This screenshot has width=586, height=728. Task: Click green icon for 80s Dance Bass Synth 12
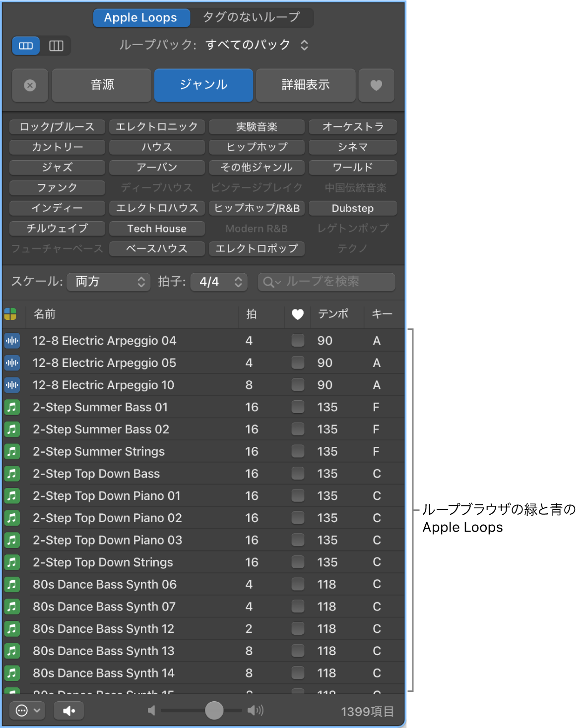pos(12,629)
